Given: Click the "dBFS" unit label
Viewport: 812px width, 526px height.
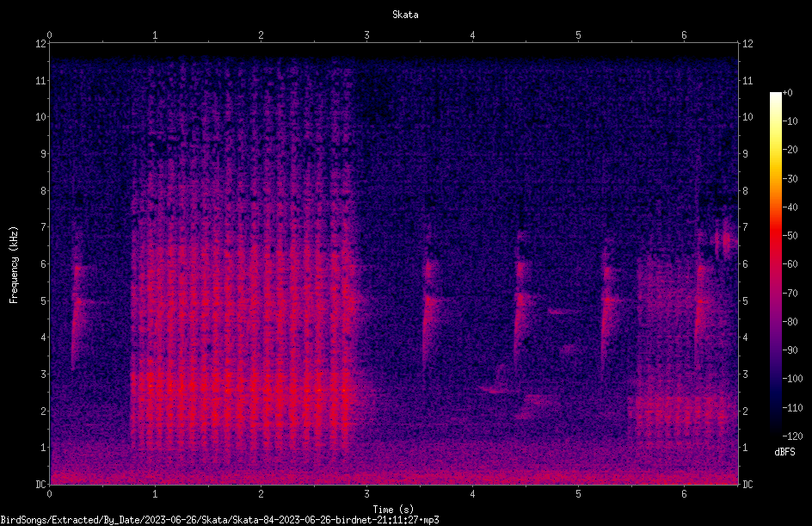Looking at the screenshot, I should click(x=784, y=452).
